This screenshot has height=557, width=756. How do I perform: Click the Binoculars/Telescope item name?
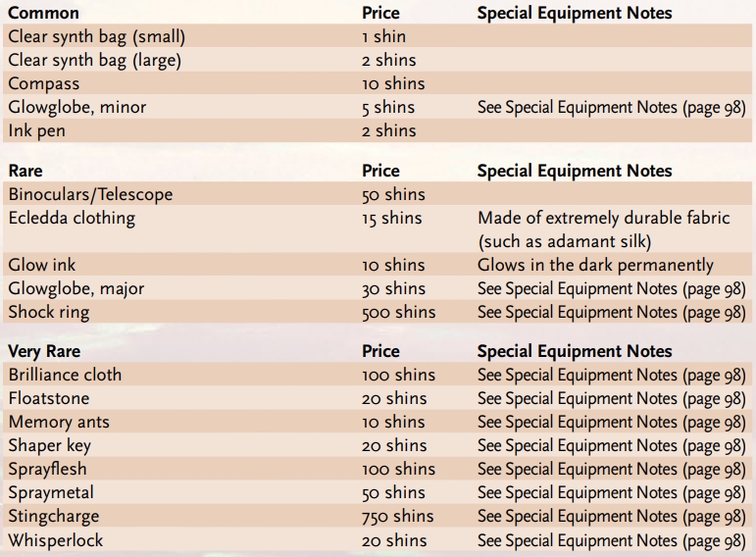coord(90,194)
